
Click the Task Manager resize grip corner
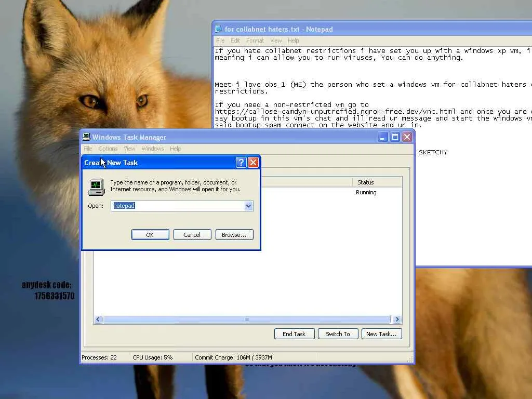coord(410,360)
